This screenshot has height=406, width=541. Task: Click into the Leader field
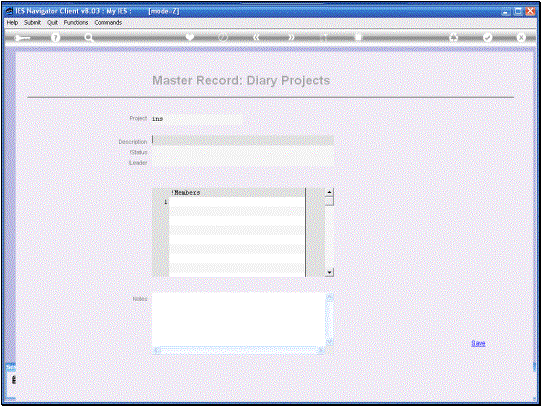tap(243, 162)
